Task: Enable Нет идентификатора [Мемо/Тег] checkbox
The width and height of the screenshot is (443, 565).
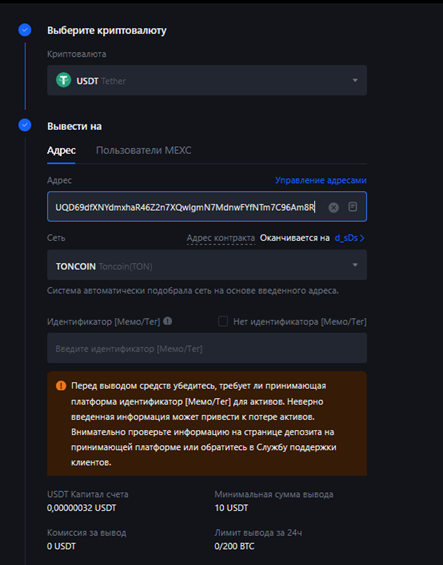Action: (223, 321)
